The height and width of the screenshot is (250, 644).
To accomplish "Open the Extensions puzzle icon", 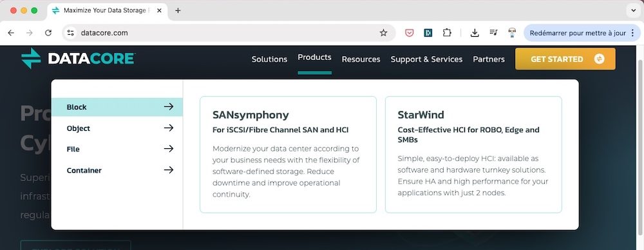I will [447, 33].
